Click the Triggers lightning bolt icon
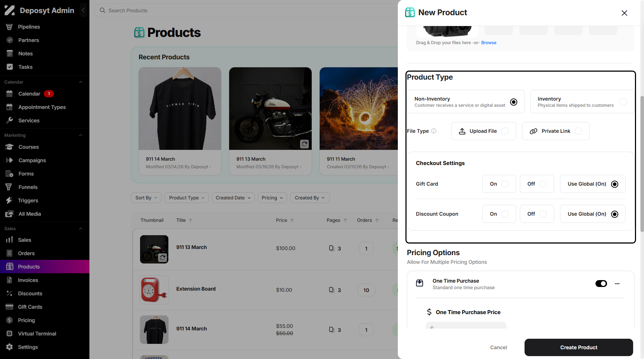This screenshot has width=644, height=359. click(x=9, y=200)
